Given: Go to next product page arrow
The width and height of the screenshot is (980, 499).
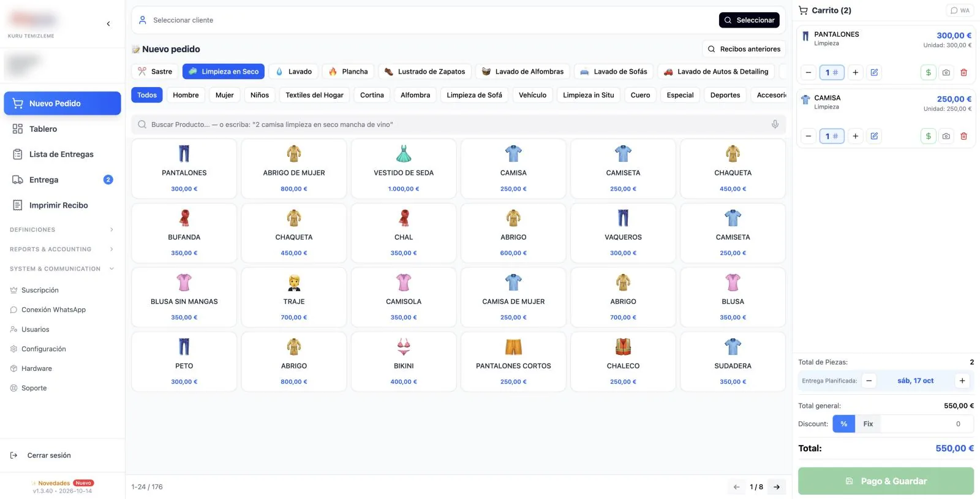Looking at the screenshot, I should point(777,487).
